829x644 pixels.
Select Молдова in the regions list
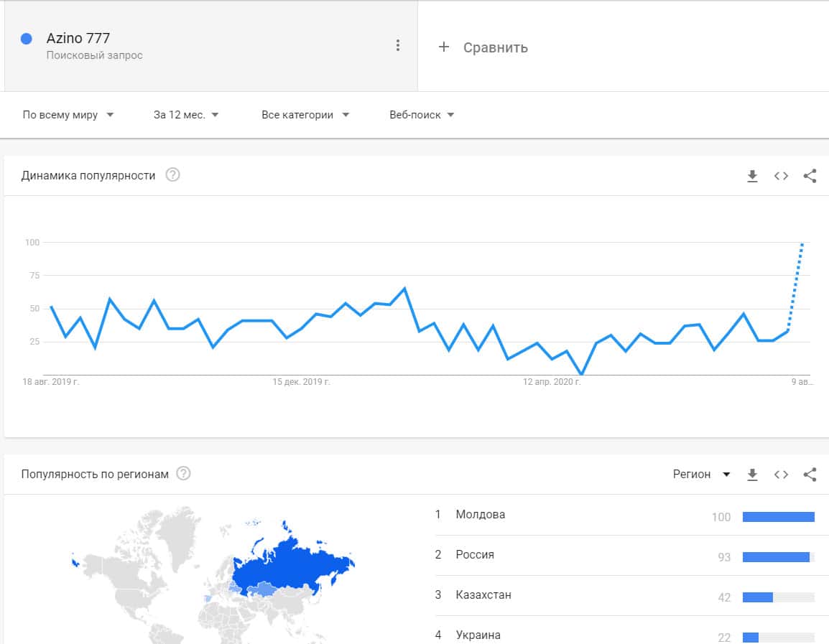[480, 515]
